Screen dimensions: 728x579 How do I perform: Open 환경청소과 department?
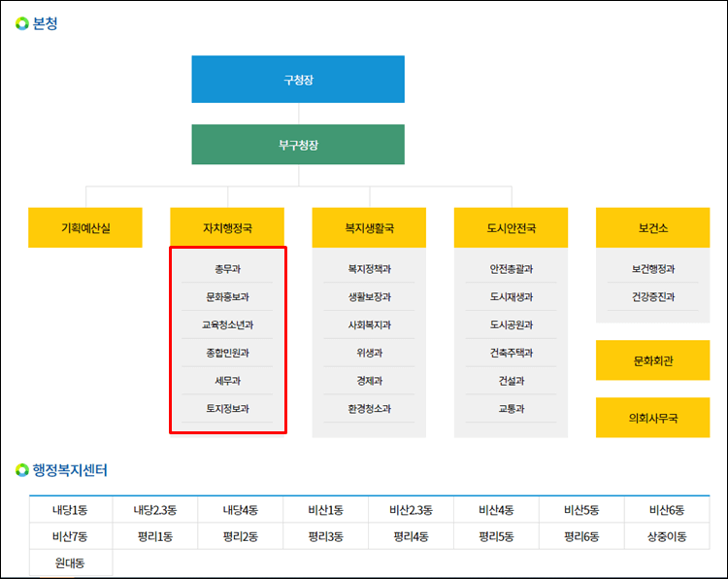click(x=370, y=408)
